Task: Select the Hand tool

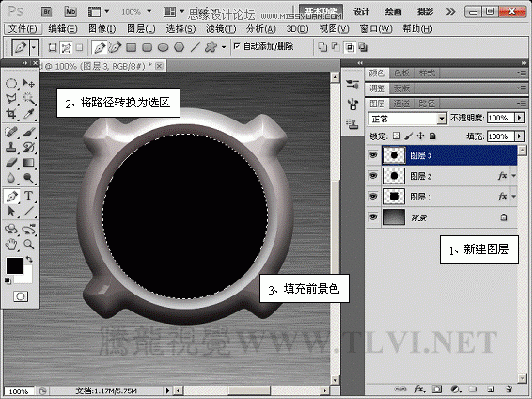Action: (11, 244)
